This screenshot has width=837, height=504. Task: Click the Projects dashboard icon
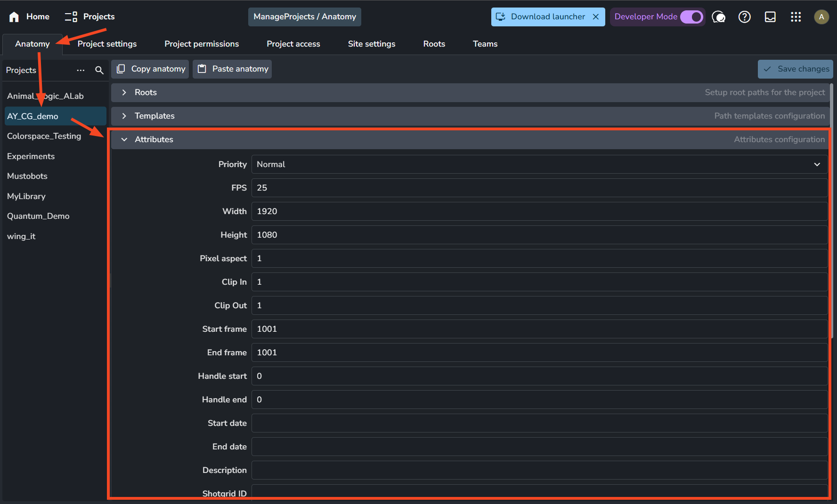[71, 17]
